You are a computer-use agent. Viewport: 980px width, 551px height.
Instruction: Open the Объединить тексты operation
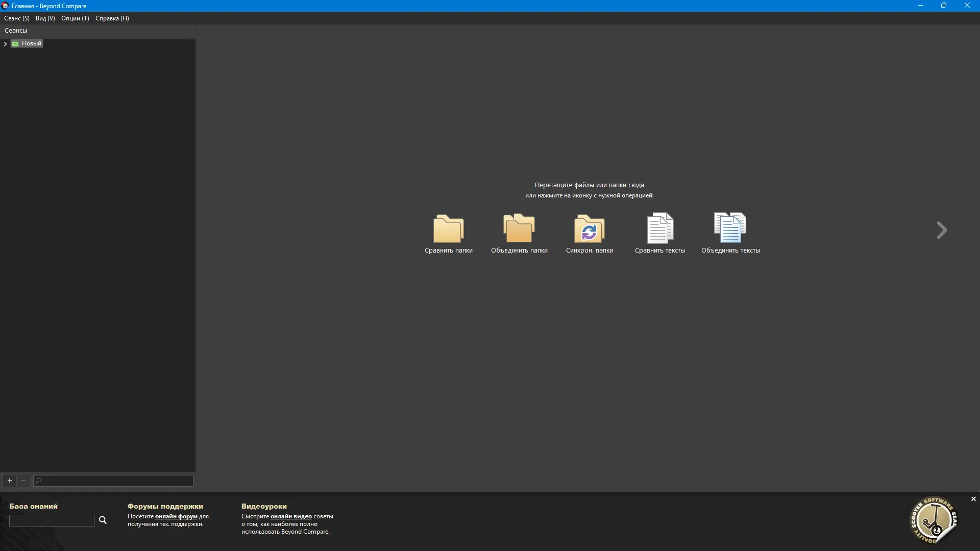(730, 229)
